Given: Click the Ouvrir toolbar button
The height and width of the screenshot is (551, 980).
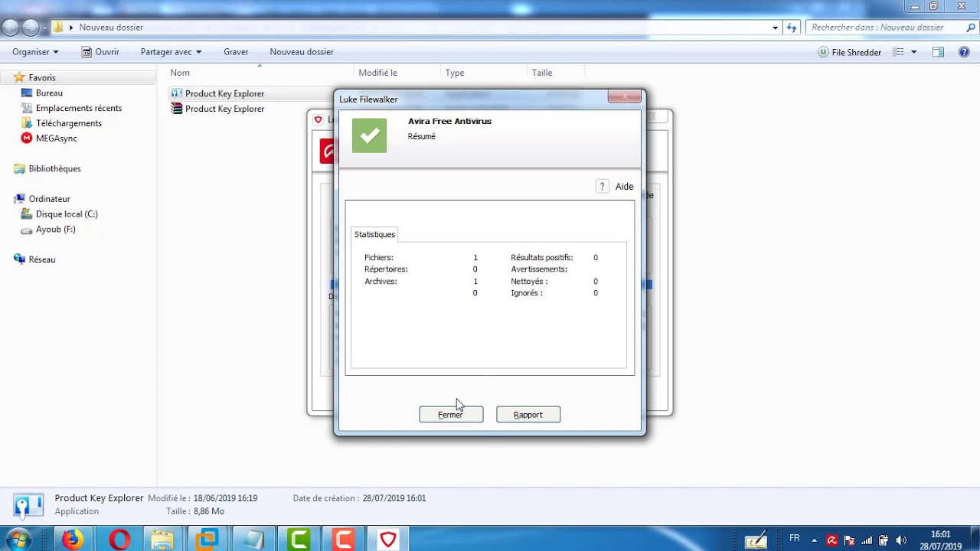Looking at the screenshot, I should [x=100, y=52].
